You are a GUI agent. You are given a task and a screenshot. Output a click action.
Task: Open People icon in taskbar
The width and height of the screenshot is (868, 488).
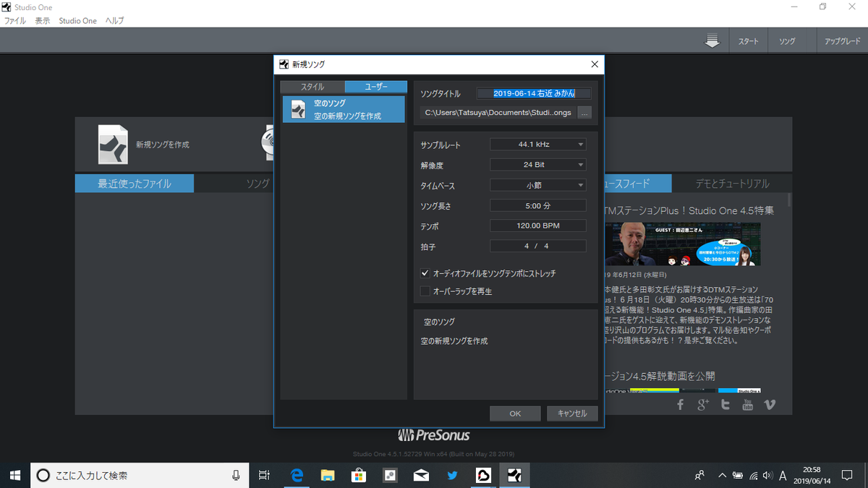700,475
